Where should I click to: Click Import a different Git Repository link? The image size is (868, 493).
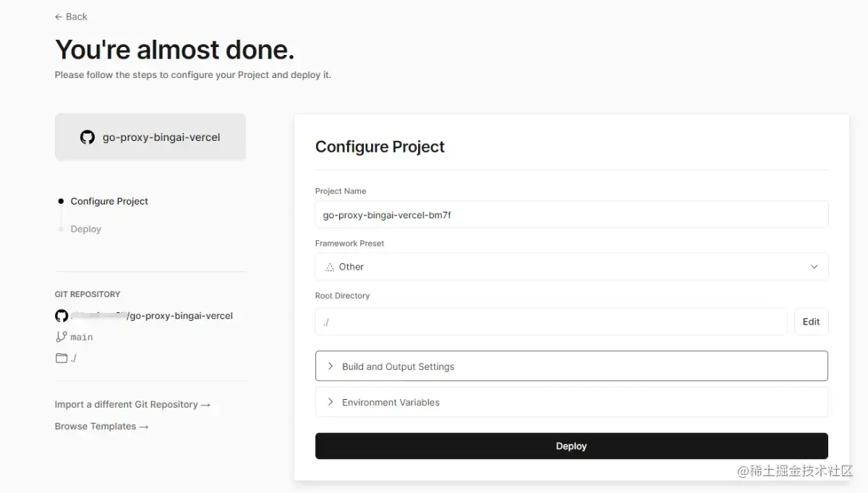[x=132, y=405]
